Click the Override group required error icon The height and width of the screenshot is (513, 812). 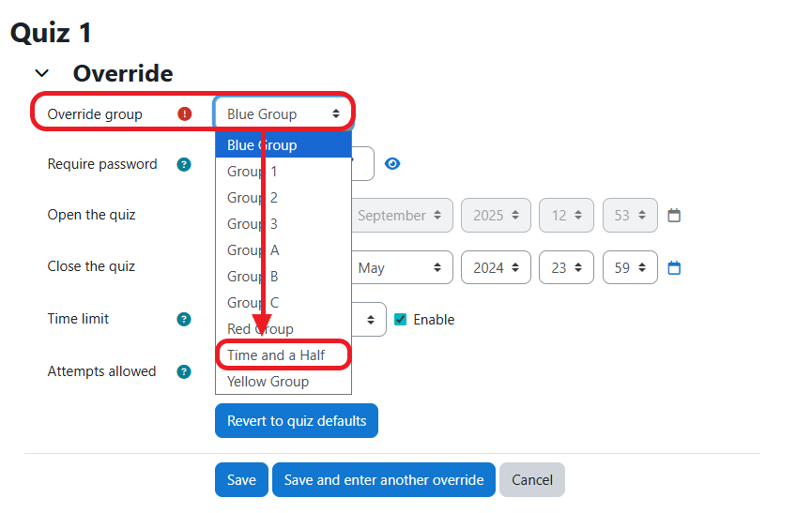pyautogui.click(x=185, y=114)
